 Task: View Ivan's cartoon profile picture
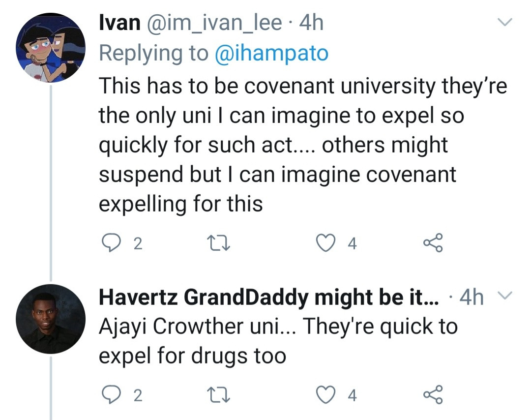[x=51, y=47]
